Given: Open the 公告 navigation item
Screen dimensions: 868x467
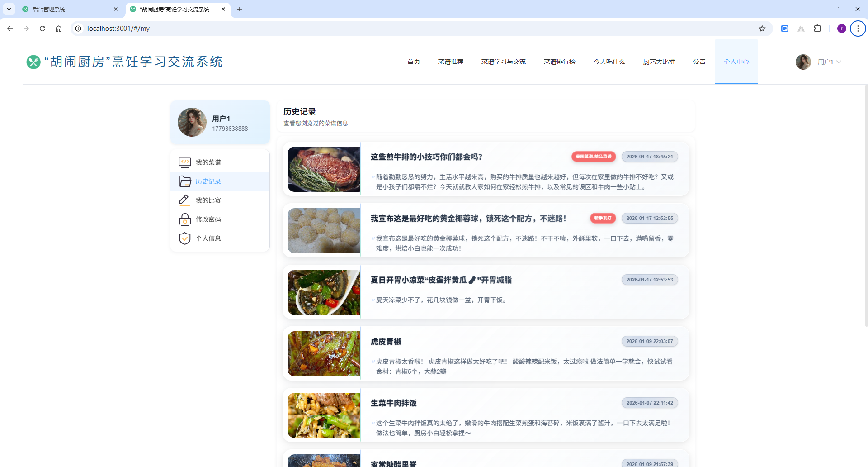Looking at the screenshot, I should coord(699,62).
